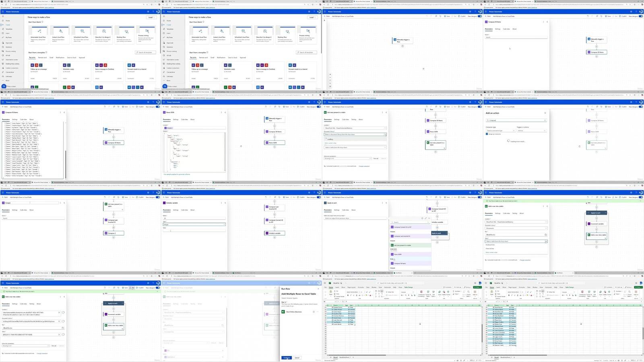Open Table dropdown in List rows present panel
644x362 pixels.
355,147
